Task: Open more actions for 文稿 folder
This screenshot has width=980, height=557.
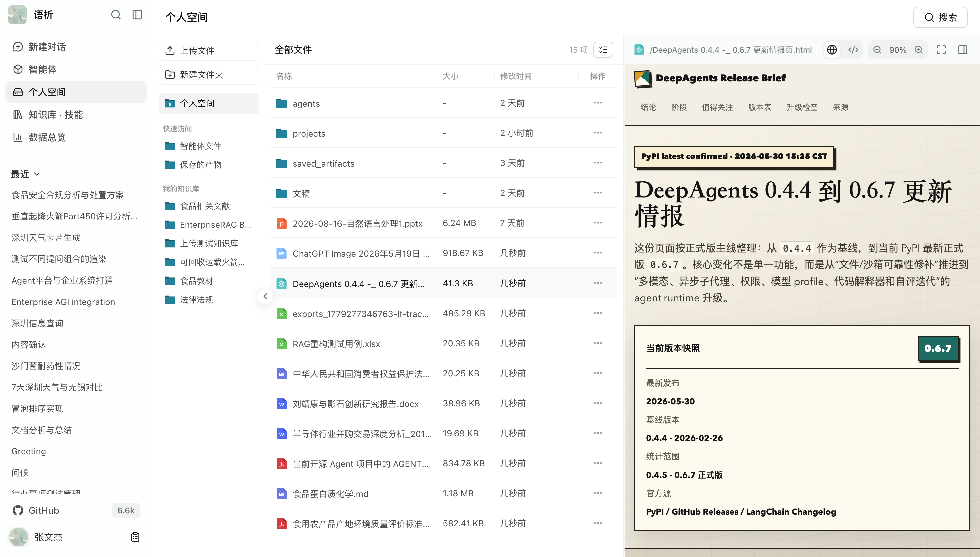Action: point(598,193)
